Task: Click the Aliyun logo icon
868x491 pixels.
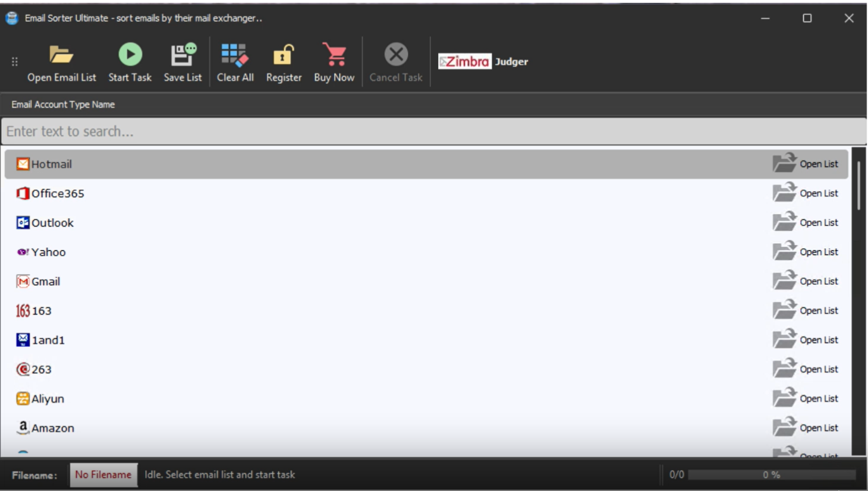Action: [23, 398]
